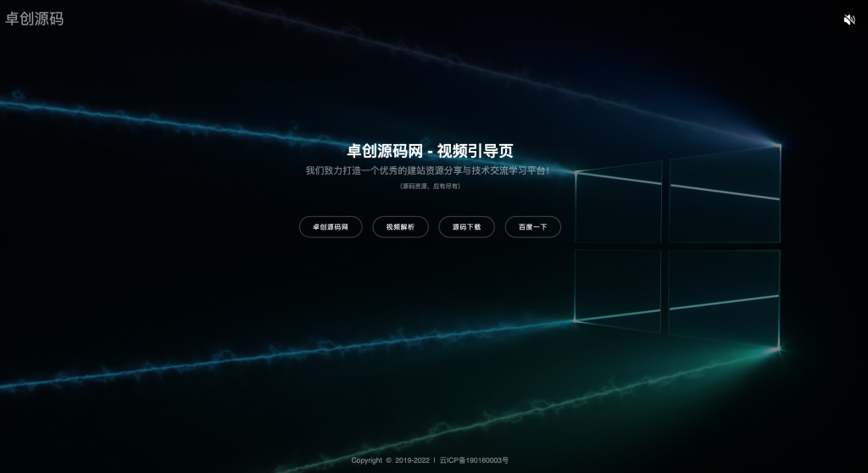Open the 百度一下 button

pyautogui.click(x=532, y=227)
